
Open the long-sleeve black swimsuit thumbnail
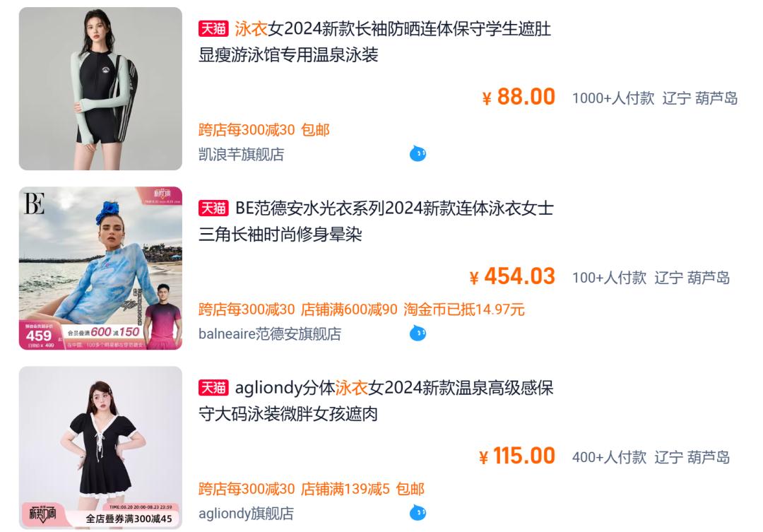click(100, 88)
